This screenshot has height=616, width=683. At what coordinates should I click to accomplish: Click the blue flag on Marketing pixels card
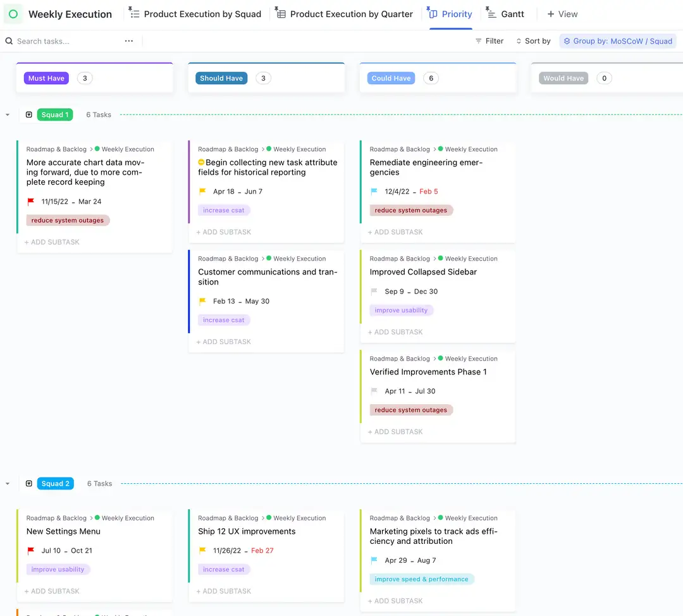pyautogui.click(x=374, y=560)
